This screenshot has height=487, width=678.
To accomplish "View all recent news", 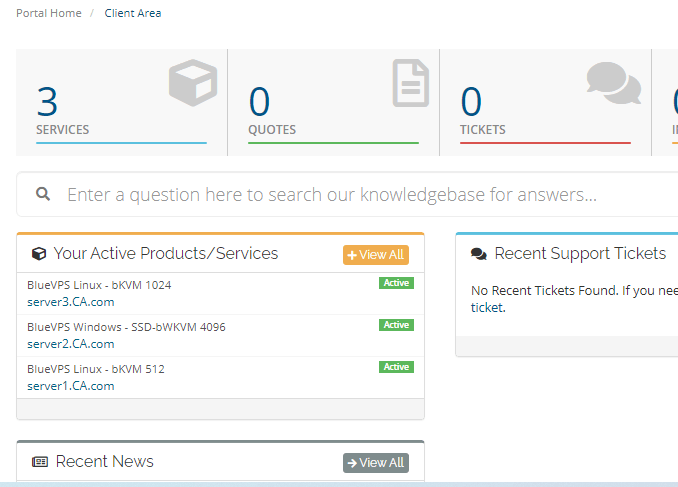I will [x=376, y=463].
